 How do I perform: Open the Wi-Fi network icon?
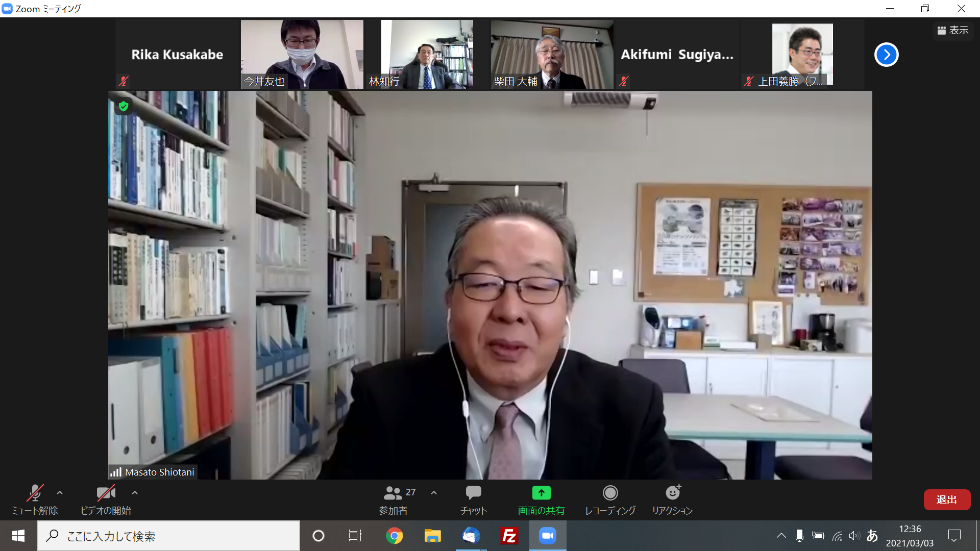click(837, 536)
